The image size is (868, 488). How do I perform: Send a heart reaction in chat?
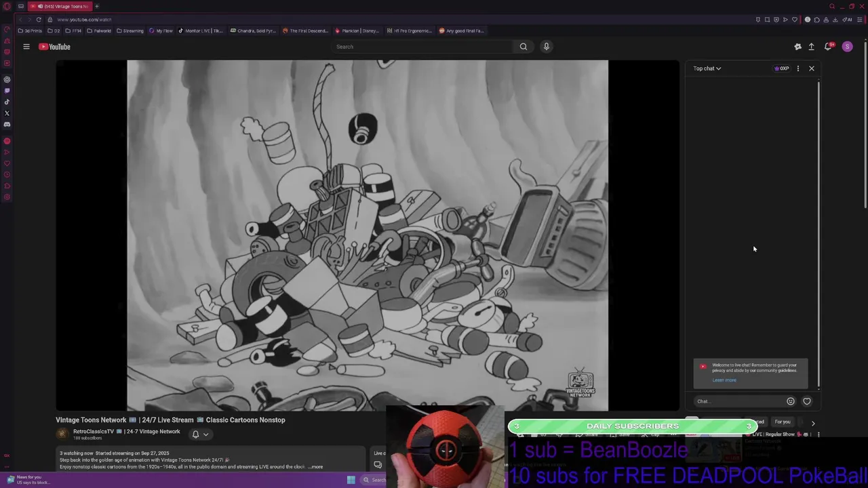(x=807, y=401)
